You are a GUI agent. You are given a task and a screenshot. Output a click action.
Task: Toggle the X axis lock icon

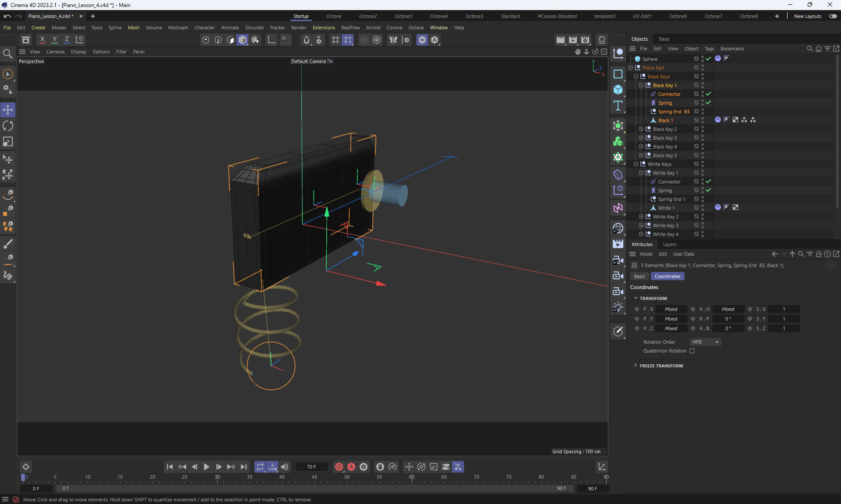point(42,39)
